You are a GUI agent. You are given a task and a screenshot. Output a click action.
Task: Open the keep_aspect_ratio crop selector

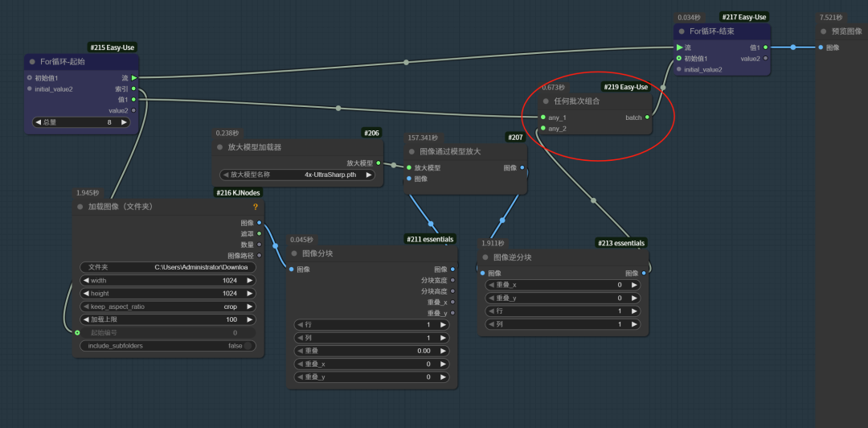tap(167, 307)
